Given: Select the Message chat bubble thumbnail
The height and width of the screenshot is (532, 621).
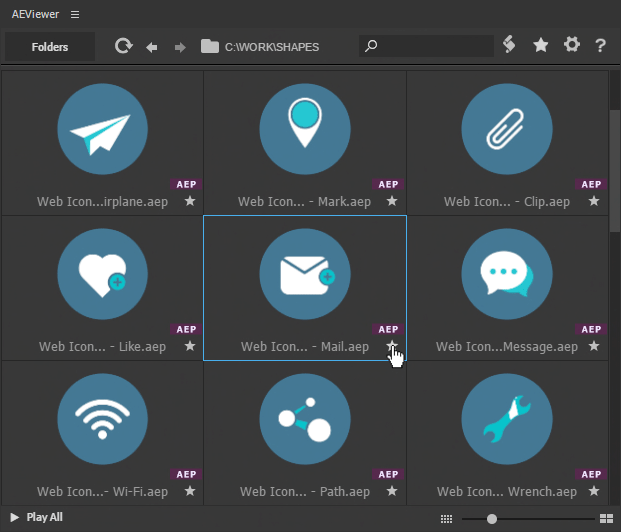Looking at the screenshot, I should 507,274.
